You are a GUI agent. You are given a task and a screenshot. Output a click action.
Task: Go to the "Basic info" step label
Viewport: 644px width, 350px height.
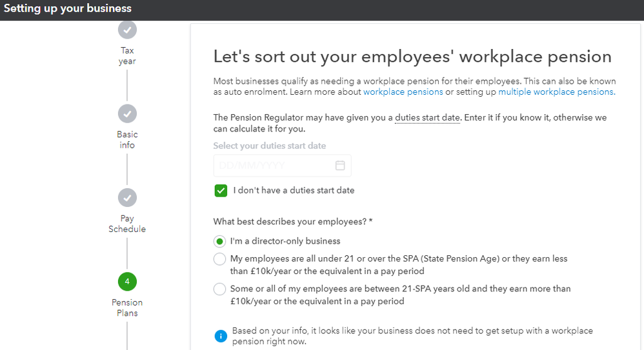tap(127, 140)
